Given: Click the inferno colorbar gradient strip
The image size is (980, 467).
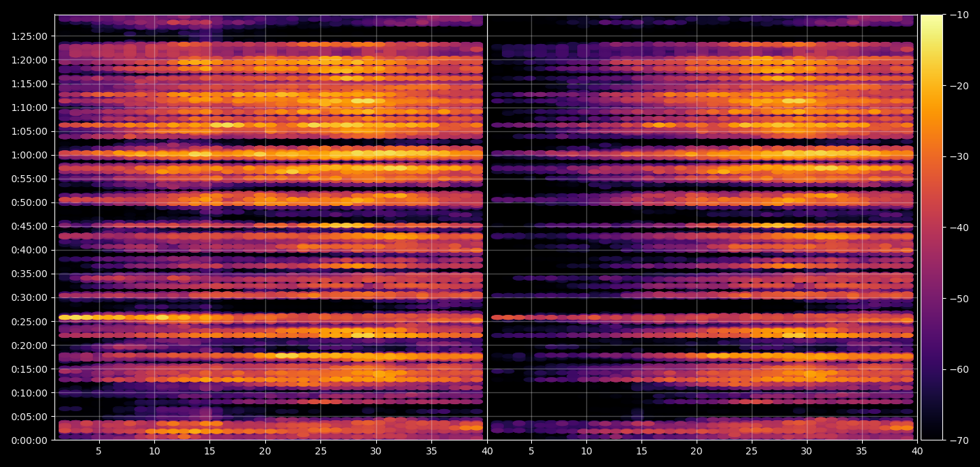Looking at the screenshot, I should [x=932, y=228].
